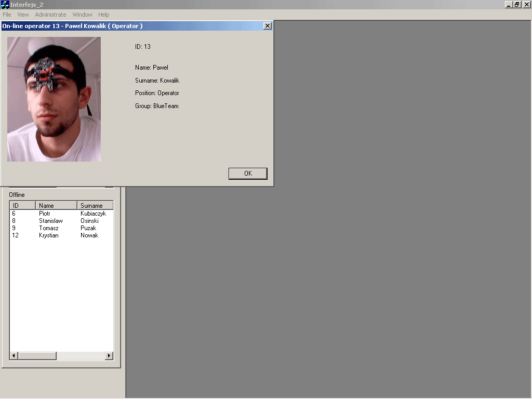The image size is (532, 399).
Task: Click the 'Name: Pawel' label
Action: [x=152, y=68]
